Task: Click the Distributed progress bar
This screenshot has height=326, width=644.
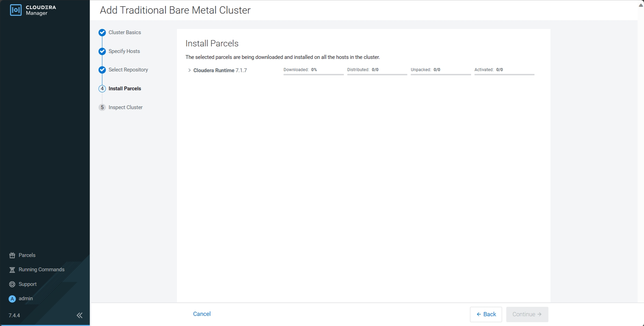Action: (x=377, y=74)
